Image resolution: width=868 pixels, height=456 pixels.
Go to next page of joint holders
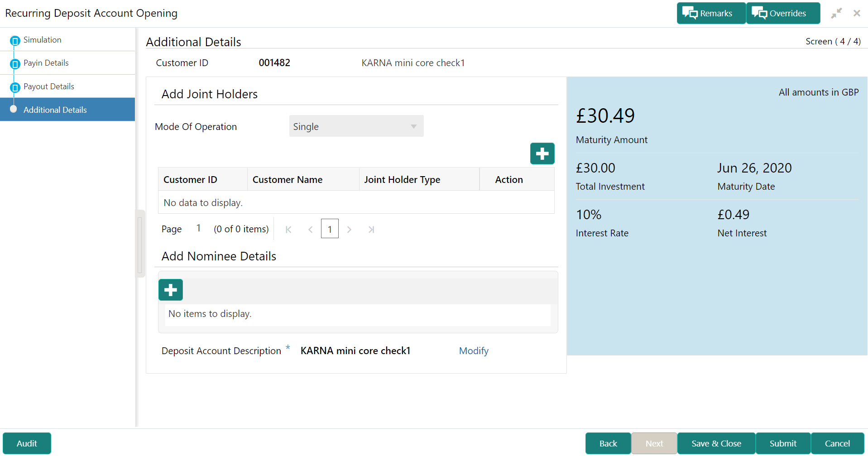tap(349, 230)
